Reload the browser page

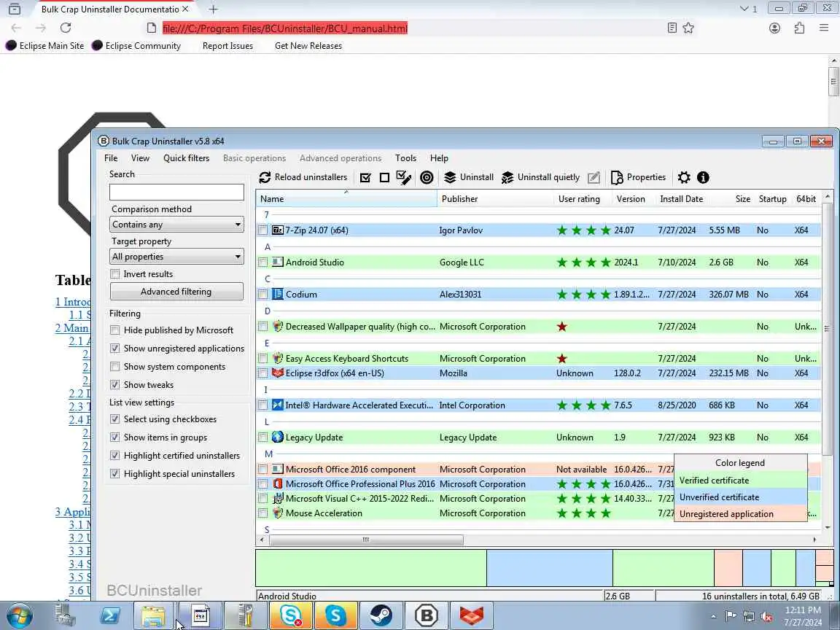pos(66,28)
